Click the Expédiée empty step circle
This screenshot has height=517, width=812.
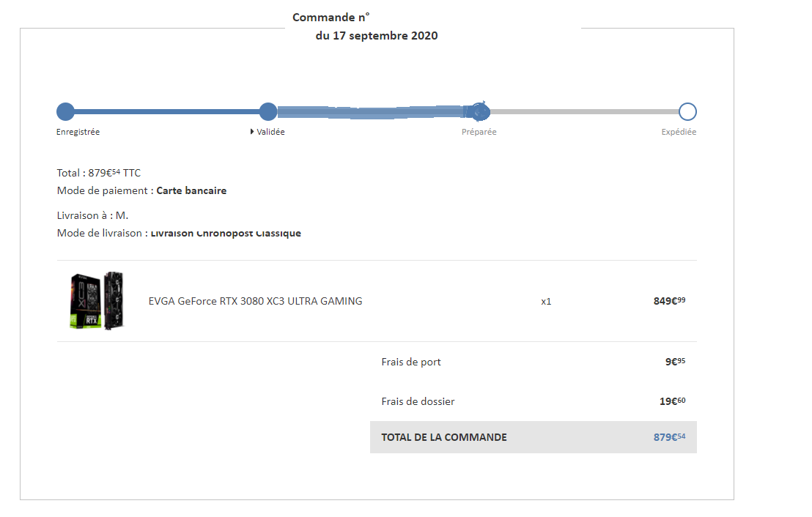tap(687, 111)
